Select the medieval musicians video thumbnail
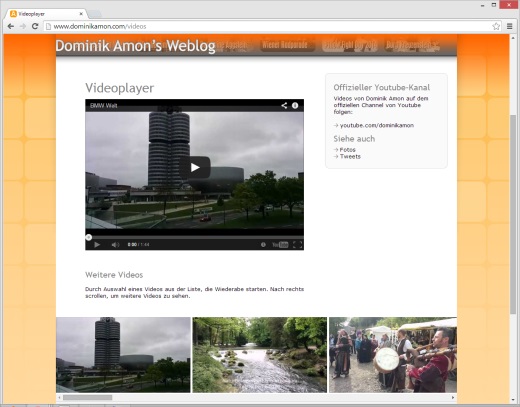Screen dimensions: 520x407 [393, 355]
